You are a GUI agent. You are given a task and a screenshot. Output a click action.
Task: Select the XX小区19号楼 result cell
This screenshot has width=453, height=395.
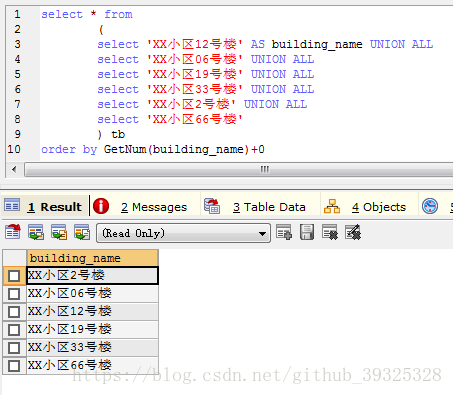pyautogui.click(x=92, y=330)
